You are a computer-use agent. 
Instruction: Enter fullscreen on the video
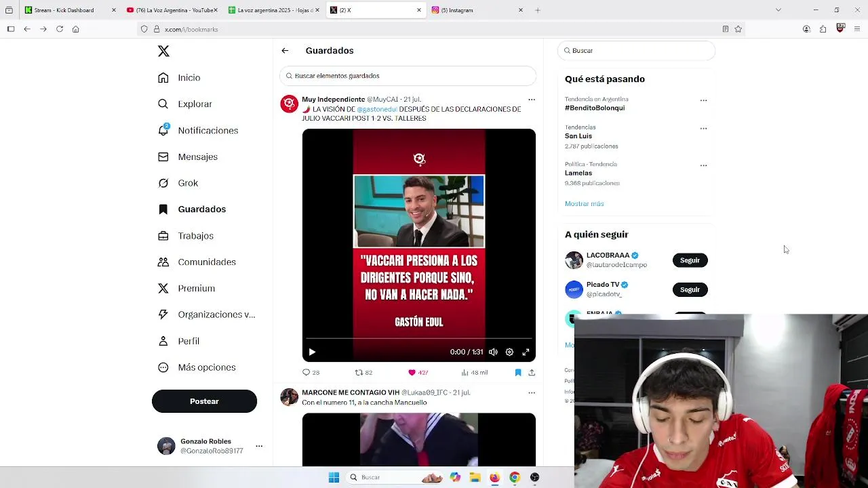coord(526,352)
